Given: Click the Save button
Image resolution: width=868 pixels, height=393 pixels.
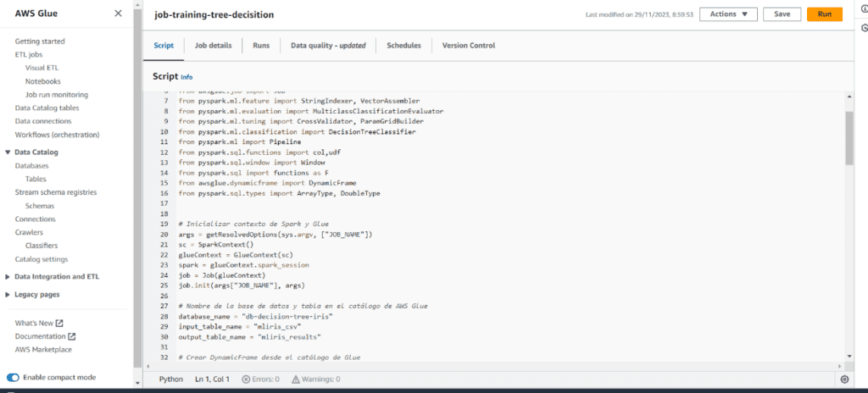Looking at the screenshot, I should coord(782,14).
